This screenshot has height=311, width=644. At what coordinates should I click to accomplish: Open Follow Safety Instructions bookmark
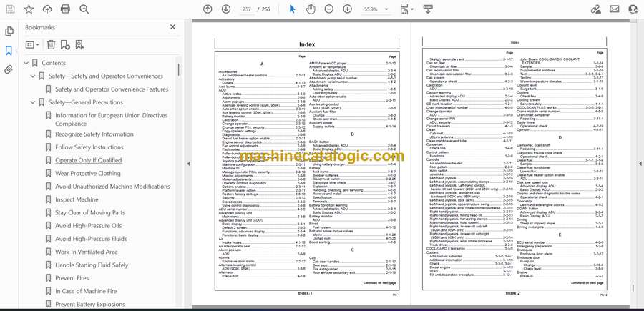point(89,147)
